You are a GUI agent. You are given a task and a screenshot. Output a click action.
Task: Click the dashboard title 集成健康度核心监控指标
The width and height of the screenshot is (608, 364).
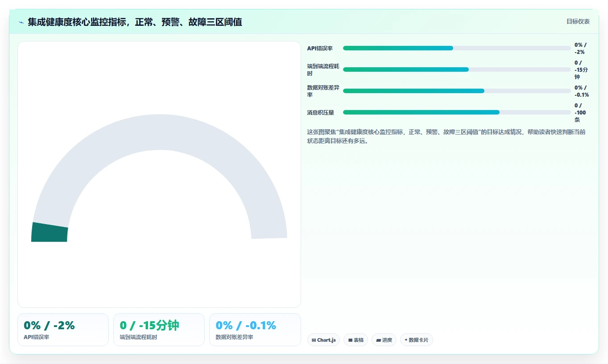[x=135, y=22]
